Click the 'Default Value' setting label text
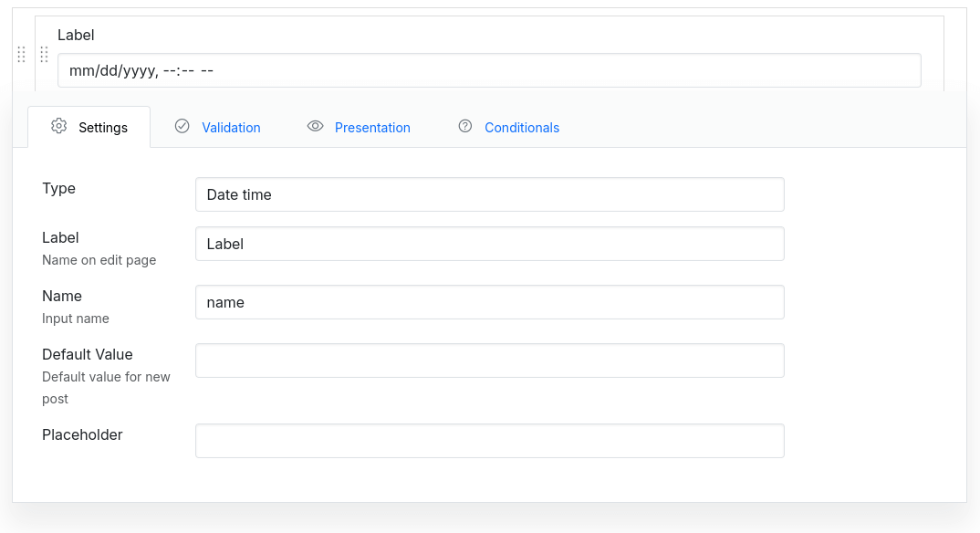Image resolution: width=980 pixels, height=533 pixels. (x=88, y=354)
